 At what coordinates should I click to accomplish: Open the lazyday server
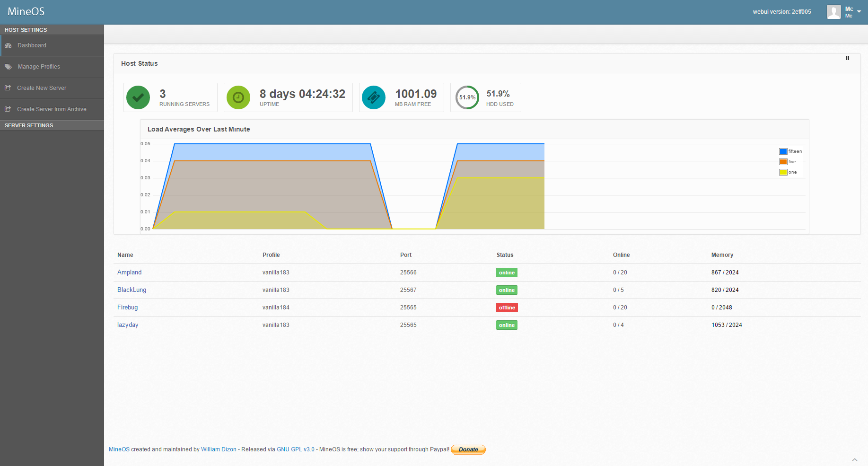pos(128,325)
